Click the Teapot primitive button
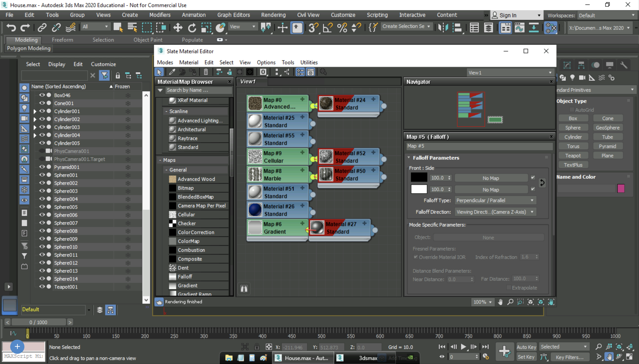 (x=573, y=155)
